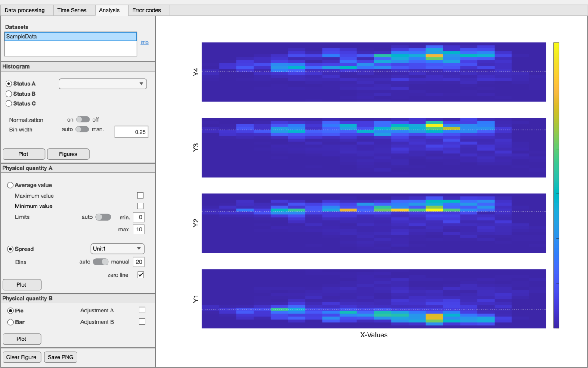Click the Y3 heatmap plot

coord(374,148)
